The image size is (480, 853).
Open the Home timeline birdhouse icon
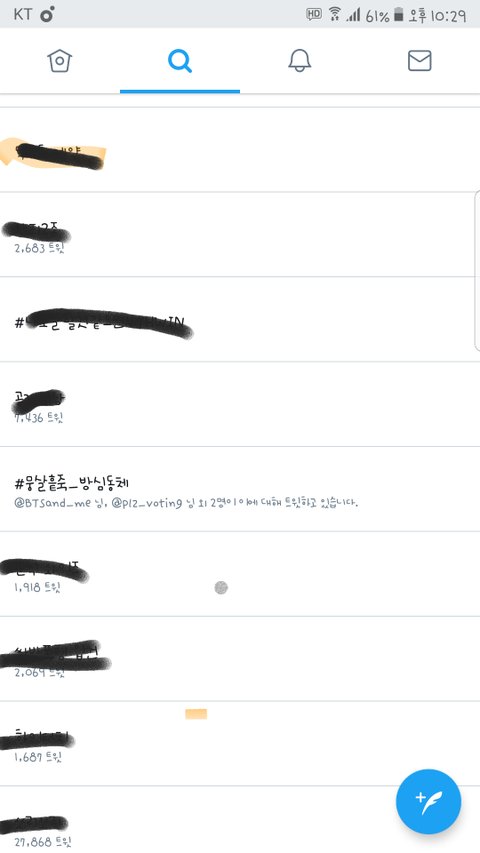(x=60, y=60)
